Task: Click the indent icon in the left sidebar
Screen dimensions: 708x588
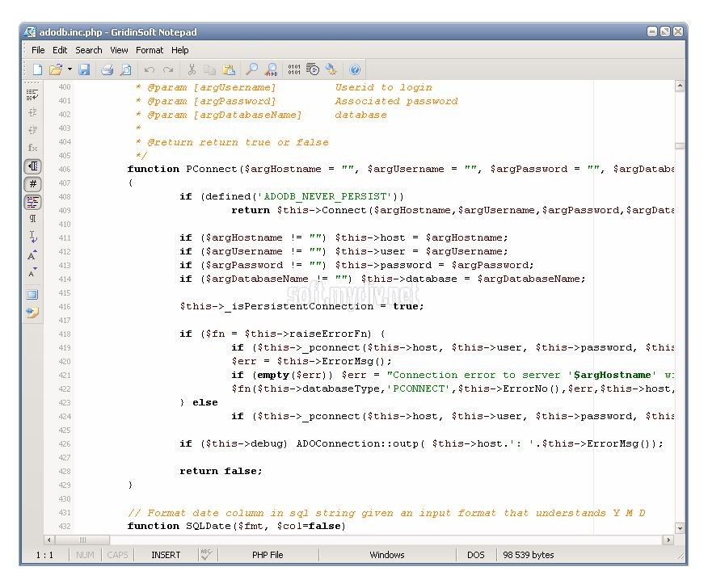Action: pyautogui.click(x=32, y=112)
